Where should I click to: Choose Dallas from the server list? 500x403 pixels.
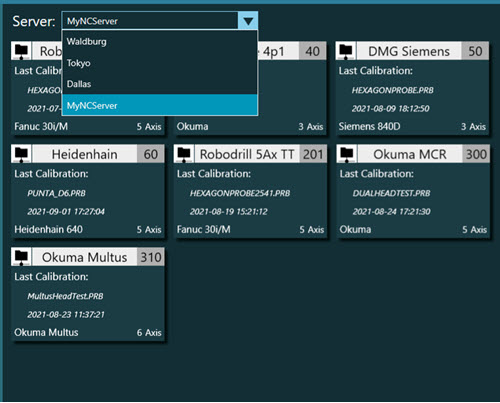160,84
